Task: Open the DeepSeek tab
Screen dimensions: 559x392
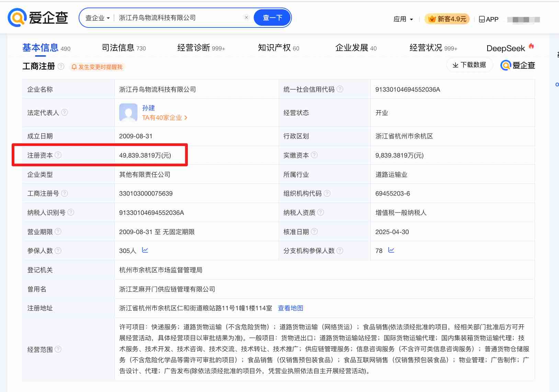Action: click(510, 48)
